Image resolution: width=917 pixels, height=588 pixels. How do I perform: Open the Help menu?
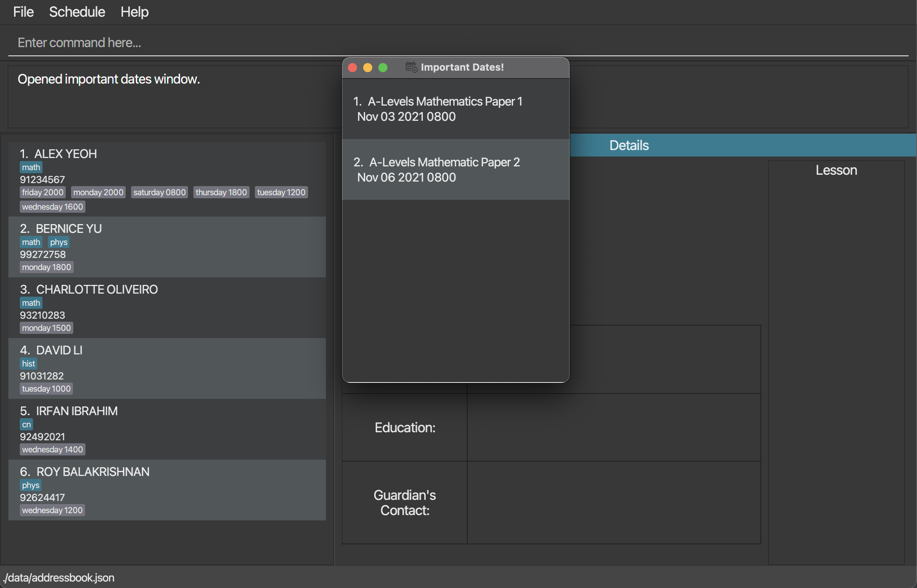[x=134, y=12]
